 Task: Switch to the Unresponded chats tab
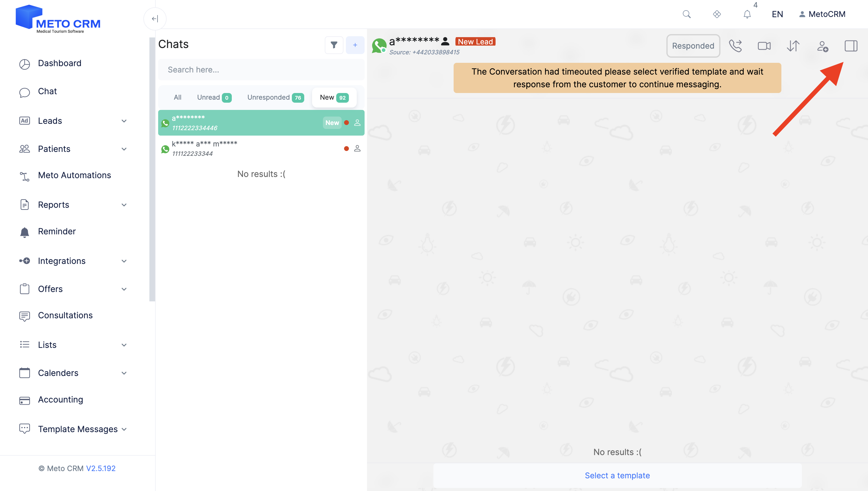[275, 98]
